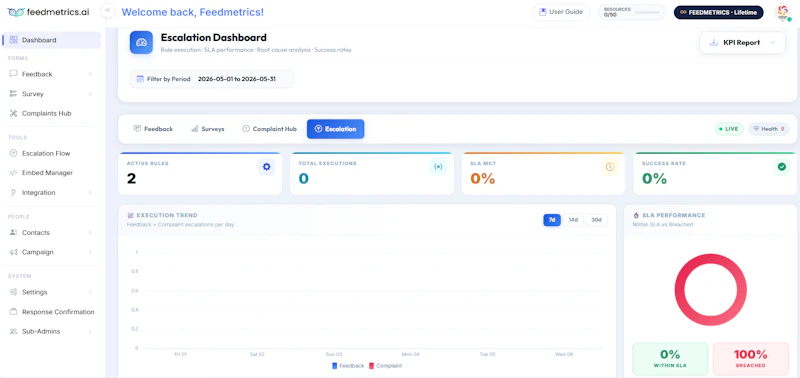Click the Contacts people icon
800x378 pixels.
(13, 233)
